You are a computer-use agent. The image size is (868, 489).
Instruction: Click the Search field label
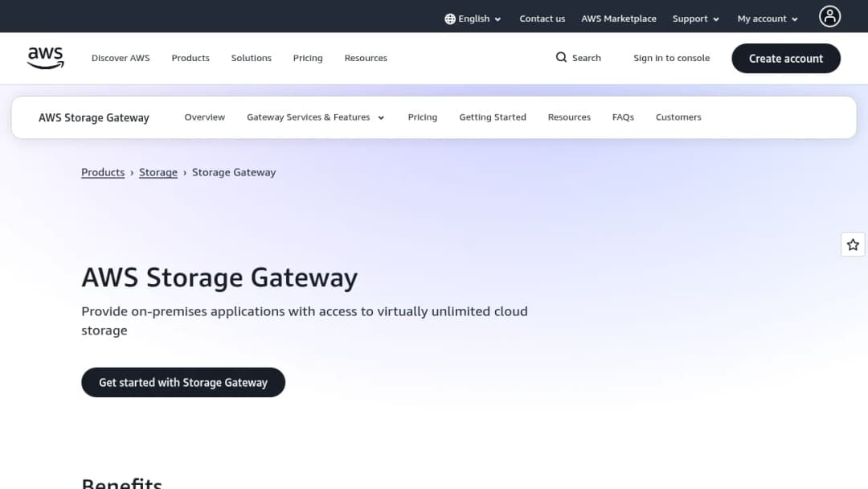click(x=586, y=58)
